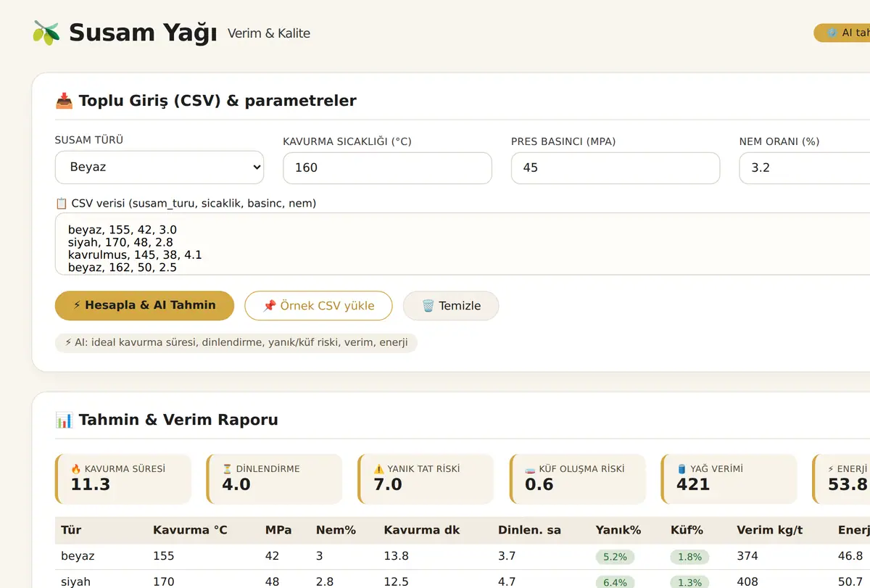Viewport: 870px width, 588px height.
Task: Click the AI hint chip below the buttons
Action: point(236,342)
